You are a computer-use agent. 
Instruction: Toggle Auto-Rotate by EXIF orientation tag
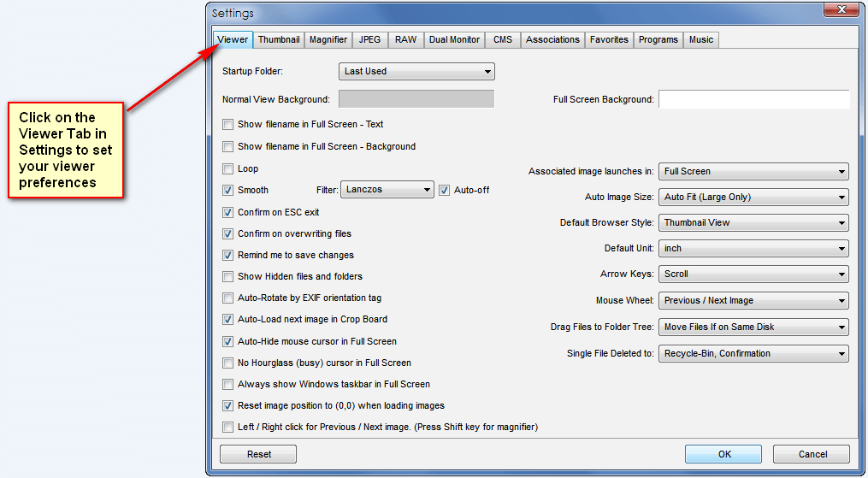227,298
